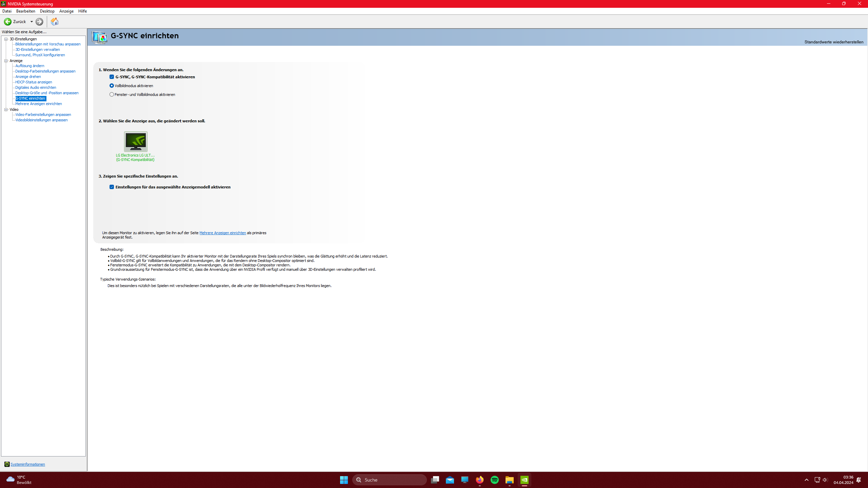This screenshot has height=488, width=868.
Task: Click the home icon in toolbar
Action: click(55, 22)
